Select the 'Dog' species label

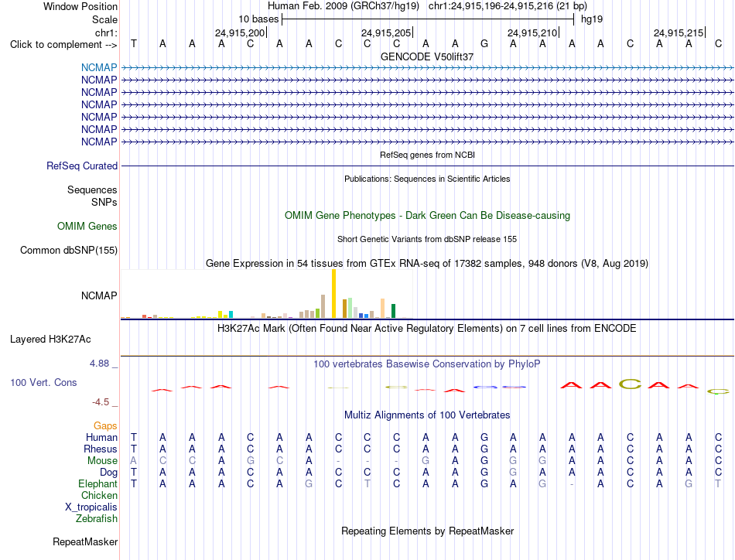[108, 473]
